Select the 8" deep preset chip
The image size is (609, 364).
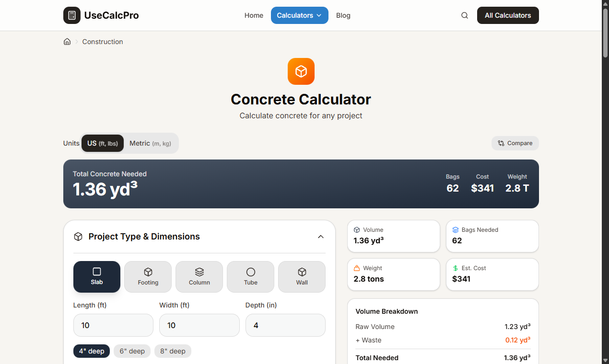tap(173, 351)
